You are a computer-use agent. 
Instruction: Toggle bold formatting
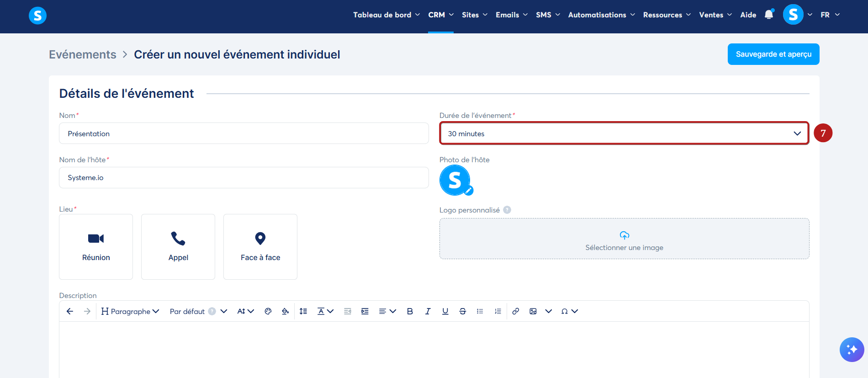(410, 311)
